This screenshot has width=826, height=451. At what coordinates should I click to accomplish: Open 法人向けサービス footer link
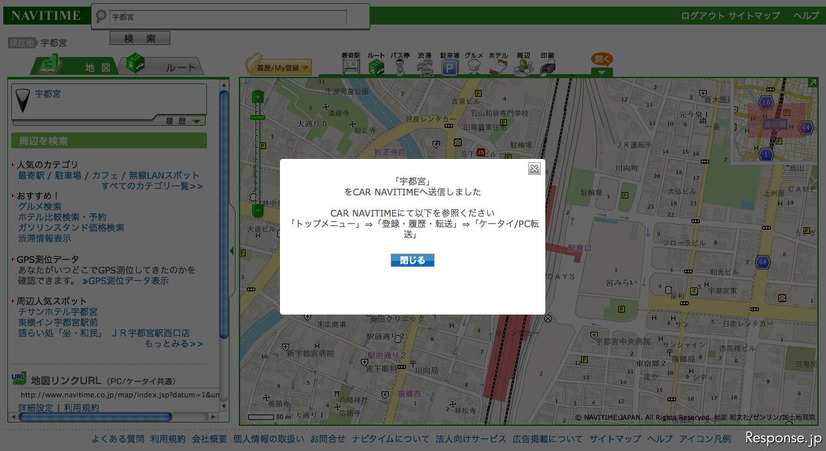click(470, 439)
